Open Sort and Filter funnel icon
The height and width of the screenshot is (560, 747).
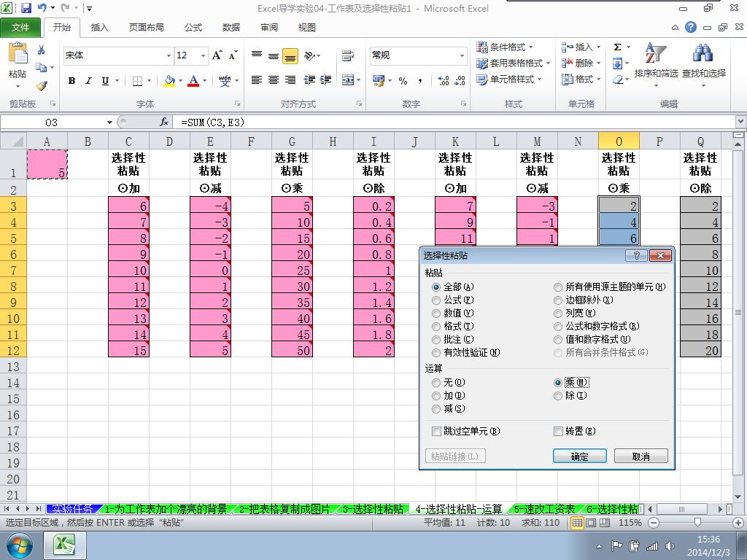coord(656,52)
